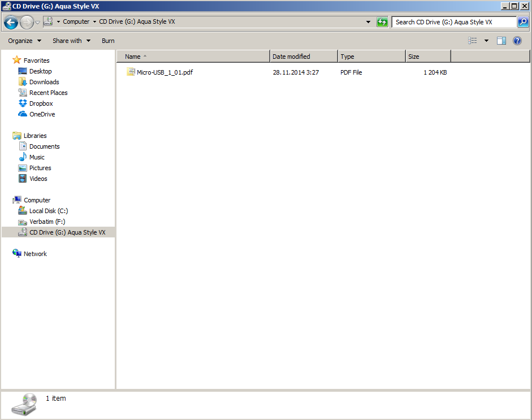The height and width of the screenshot is (420, 532).
Task: Open Local Disk (C:)
Action: point(49,211)
